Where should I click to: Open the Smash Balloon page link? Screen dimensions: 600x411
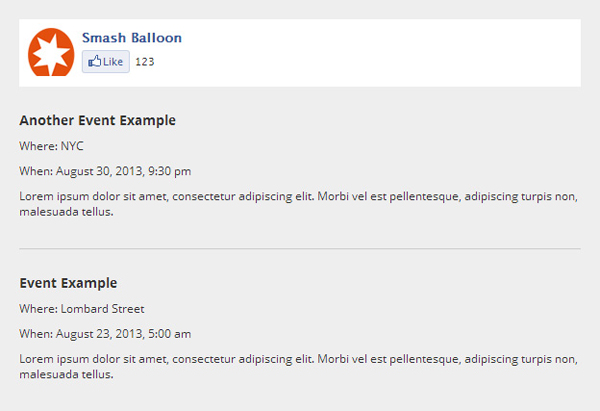point(132,38)
